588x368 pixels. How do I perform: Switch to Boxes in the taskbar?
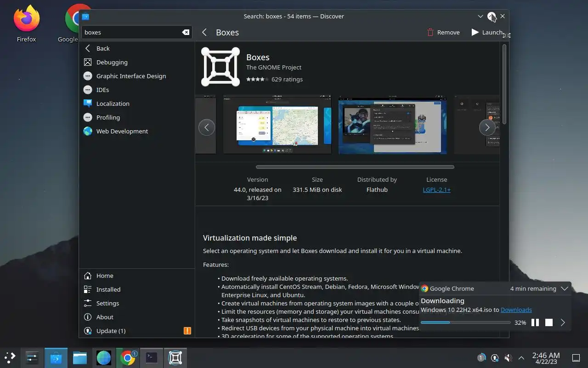click(175, 357)
